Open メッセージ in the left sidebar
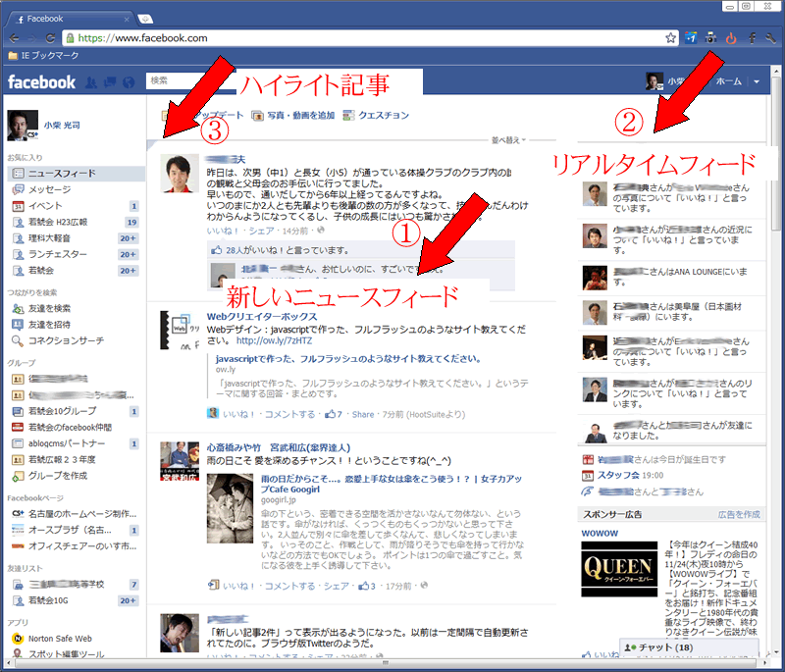 tap(49, 189)
